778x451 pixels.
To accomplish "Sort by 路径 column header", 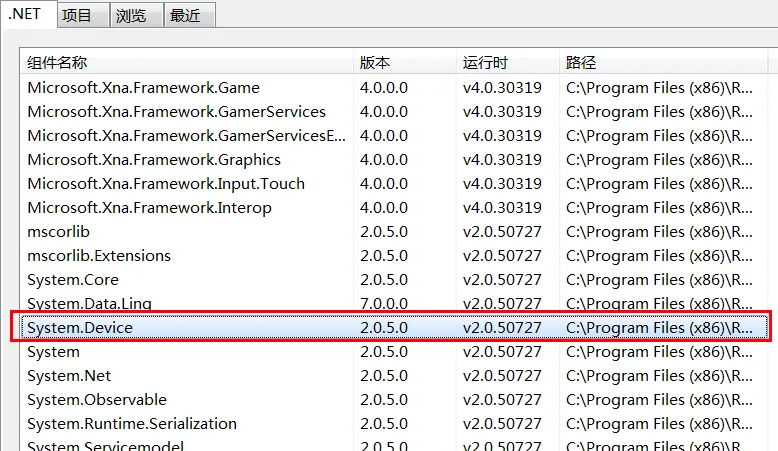I will coord(663,63).
